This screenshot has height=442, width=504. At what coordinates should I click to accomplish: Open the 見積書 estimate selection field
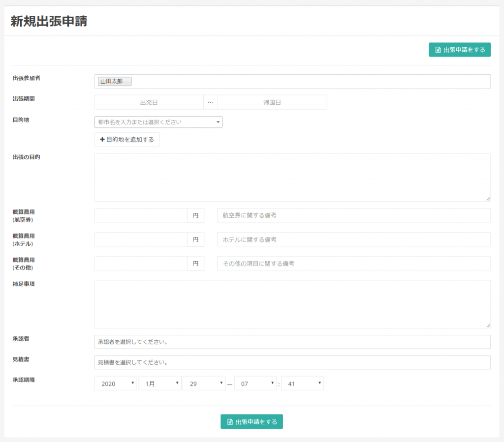click(292, 362)
